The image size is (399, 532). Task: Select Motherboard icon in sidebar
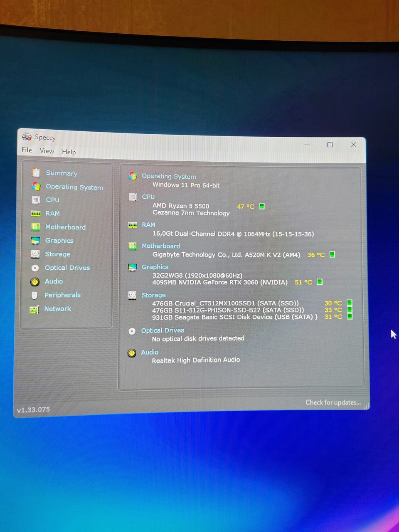pyautogui.click(x=36, y=227)
